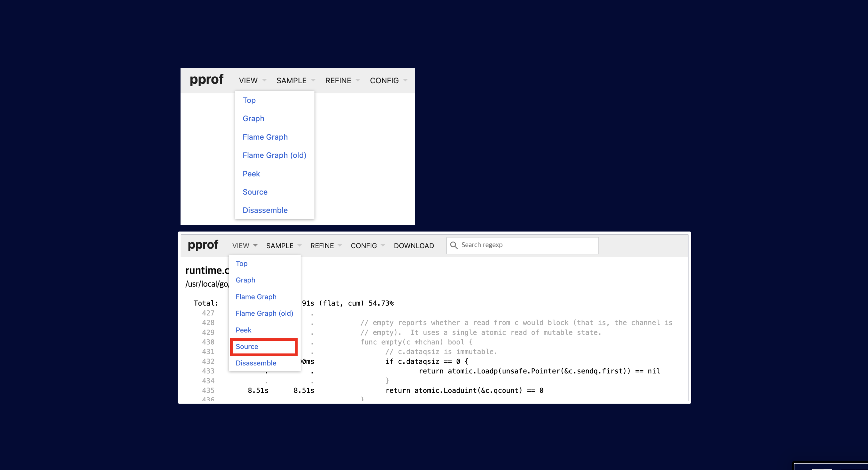Open REFINE dropdown in lower pprof window
Screen dimensions: 868x470
[326, 246]
